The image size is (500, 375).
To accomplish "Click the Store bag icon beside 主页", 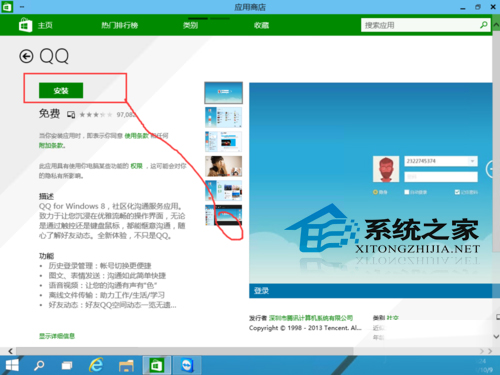I will click(x=25, y=25).
